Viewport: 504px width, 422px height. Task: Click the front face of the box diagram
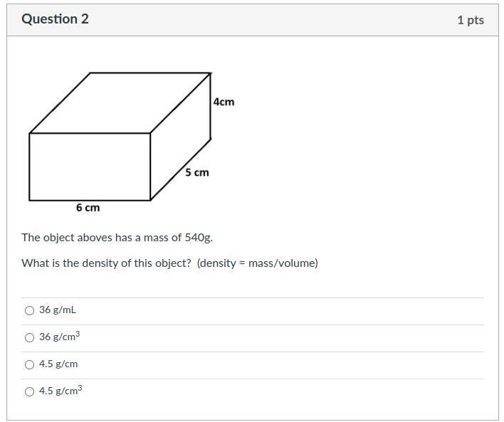click(x=90, y=167)
